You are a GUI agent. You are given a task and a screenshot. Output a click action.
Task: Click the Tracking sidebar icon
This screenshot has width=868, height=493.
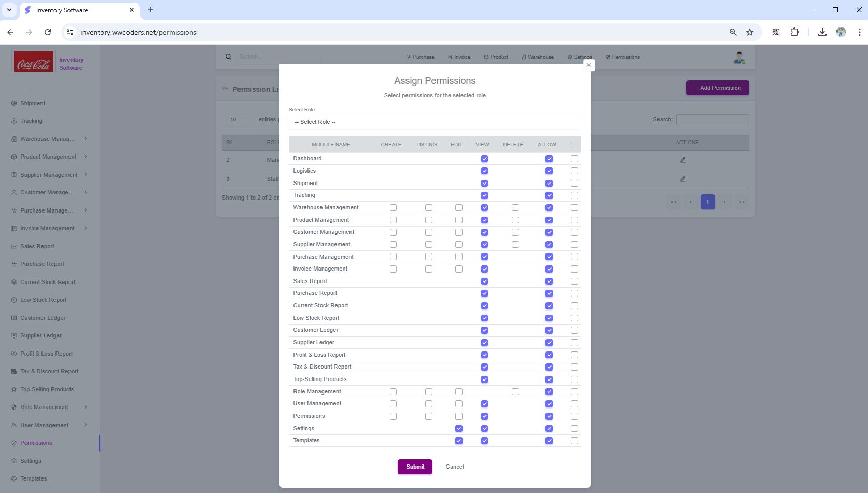pos(14,121)
